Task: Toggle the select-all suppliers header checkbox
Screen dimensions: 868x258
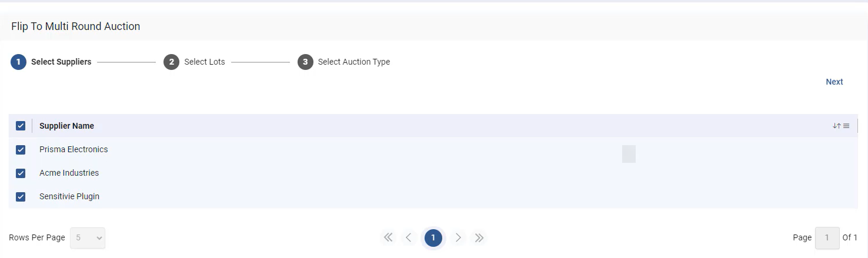Action: [x=21, y=126]
